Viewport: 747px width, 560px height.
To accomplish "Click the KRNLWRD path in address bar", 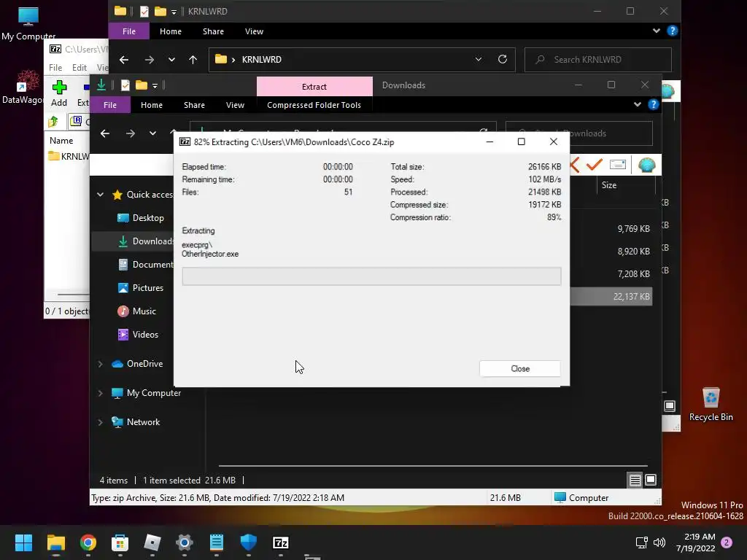I will coord(262,60).
